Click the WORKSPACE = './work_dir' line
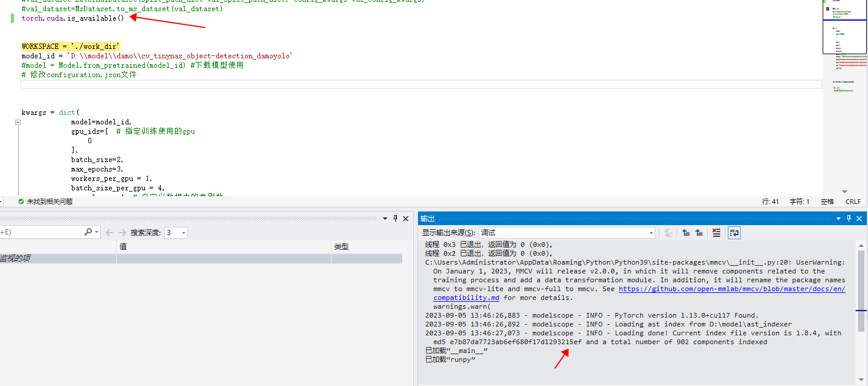 point(71,47)
